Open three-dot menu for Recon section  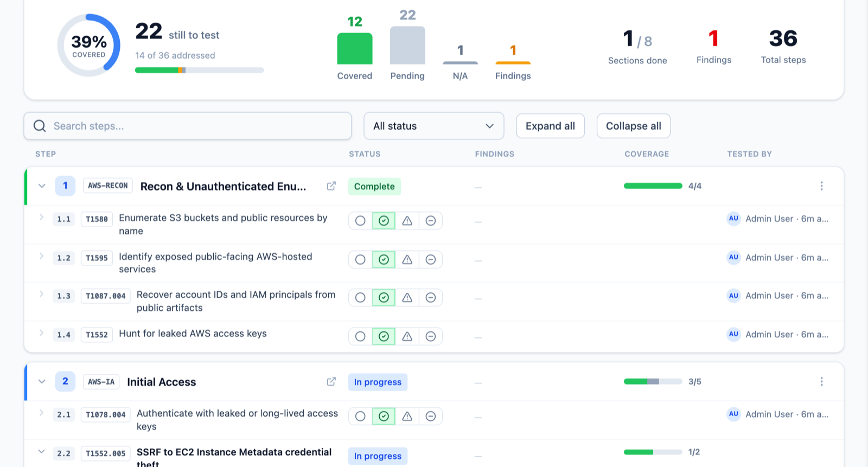click(x=821, y=186)
